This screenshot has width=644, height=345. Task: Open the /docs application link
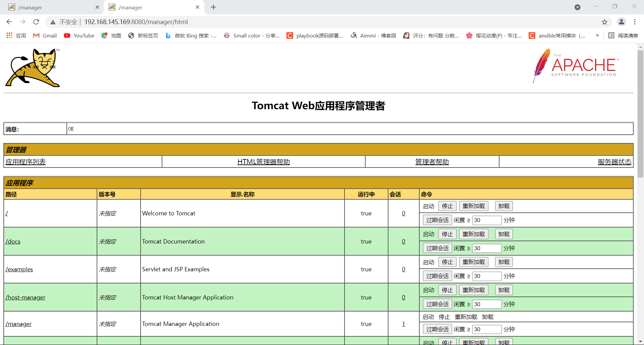(x=13, y=241)
